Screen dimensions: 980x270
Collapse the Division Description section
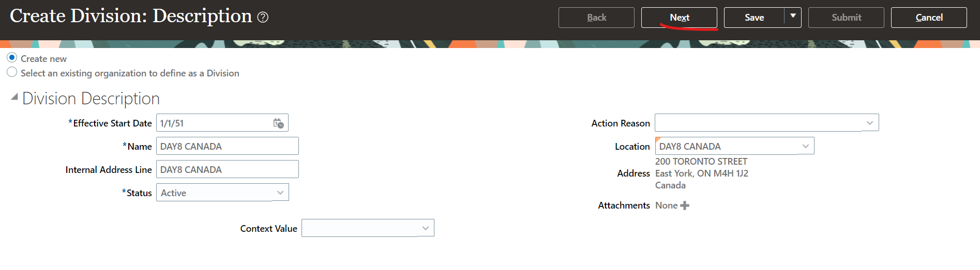[x=14, y=97]
